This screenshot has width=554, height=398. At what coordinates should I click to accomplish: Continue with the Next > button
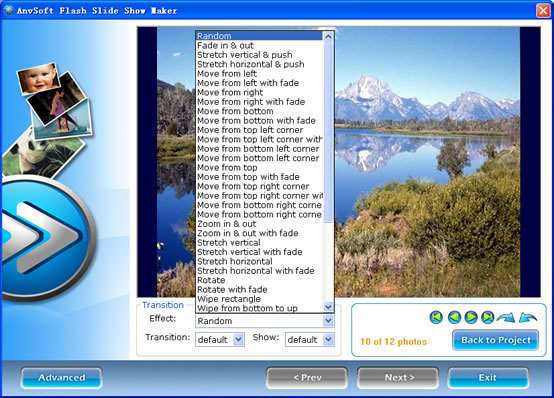pyautogui.click(x=398, y=378)
